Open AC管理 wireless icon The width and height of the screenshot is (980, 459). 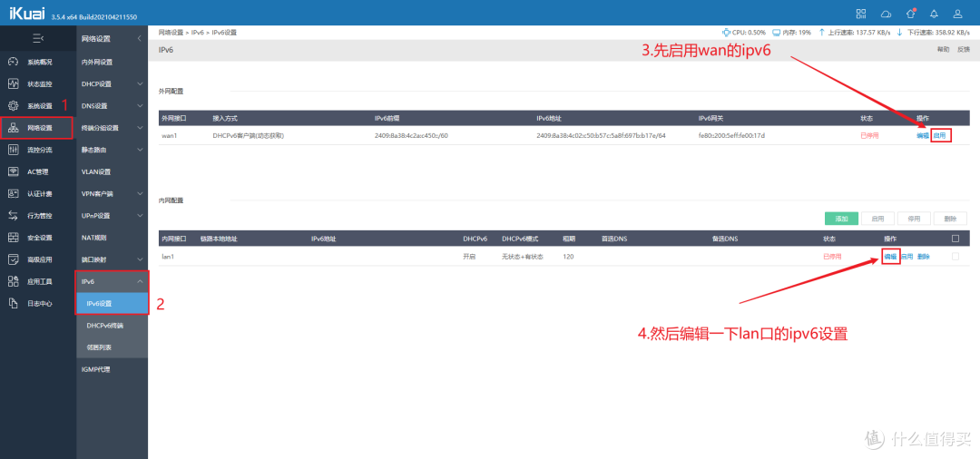click(13, 171)
